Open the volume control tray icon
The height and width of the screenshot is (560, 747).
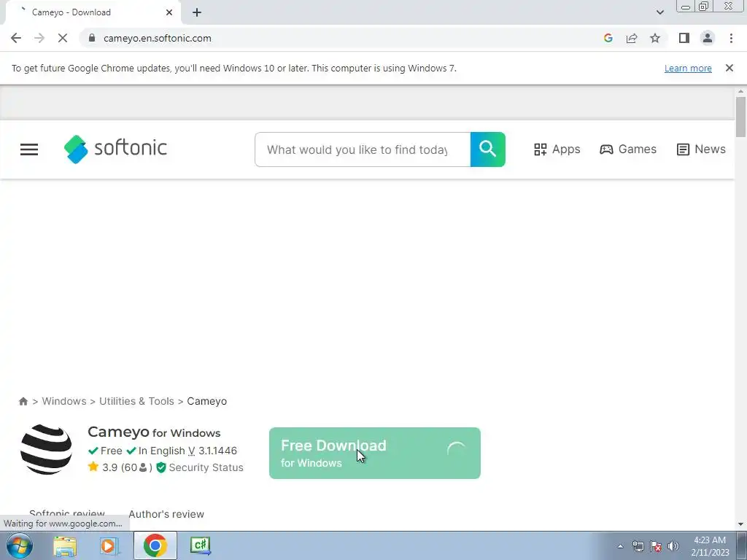click(673, 546)
